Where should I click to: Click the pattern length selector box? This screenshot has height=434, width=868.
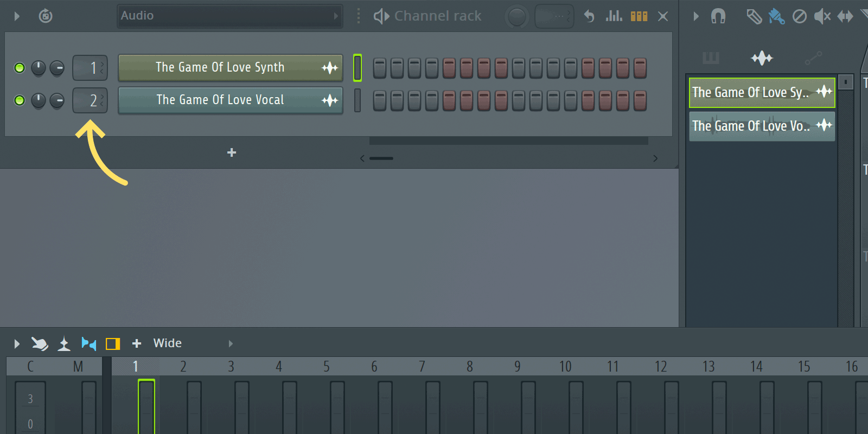click(554, 16)
